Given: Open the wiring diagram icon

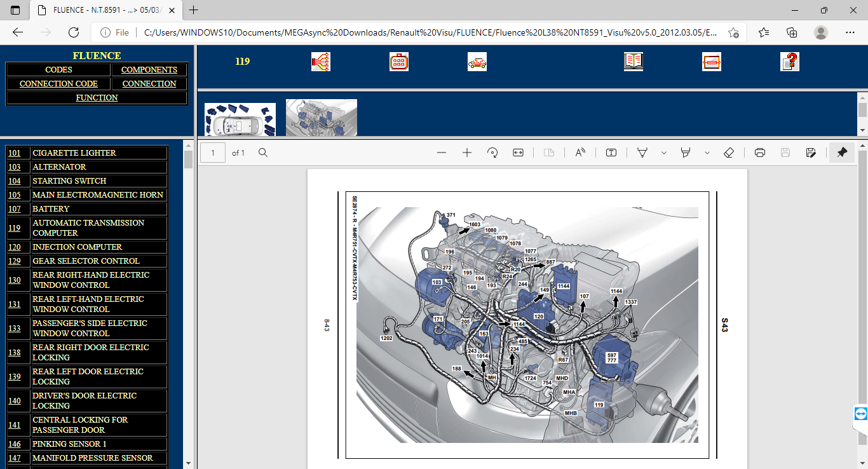Looking at the screenshot, I should [321, 62].
